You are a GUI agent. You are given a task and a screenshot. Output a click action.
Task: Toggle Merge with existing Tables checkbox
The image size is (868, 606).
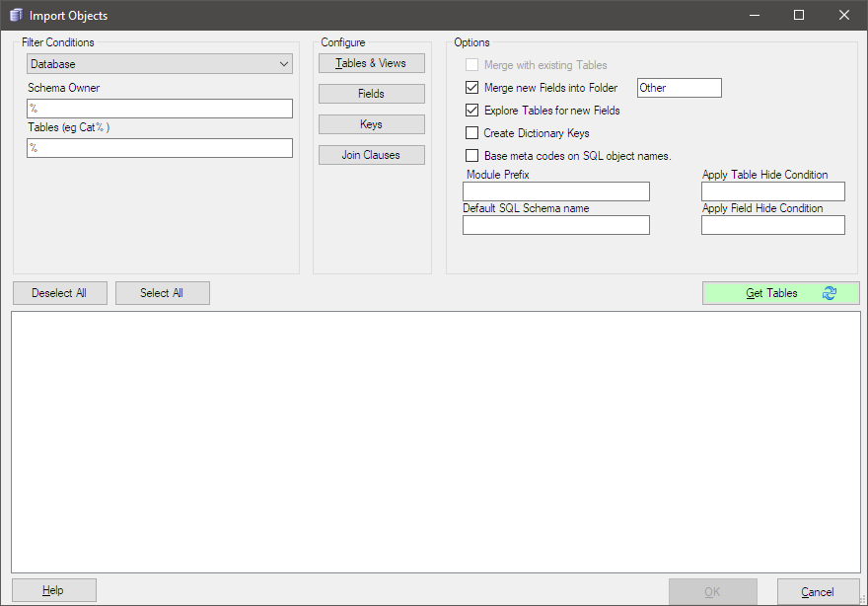tap(471, 65)
